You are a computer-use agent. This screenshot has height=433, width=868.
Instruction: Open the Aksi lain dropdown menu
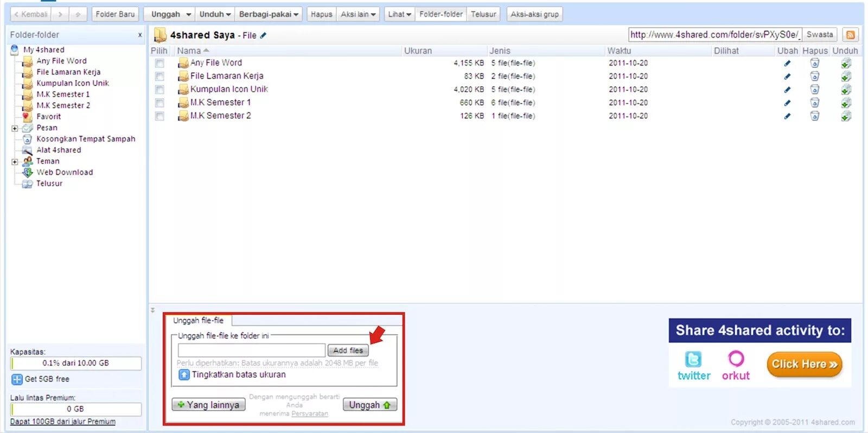coord(358,14)
